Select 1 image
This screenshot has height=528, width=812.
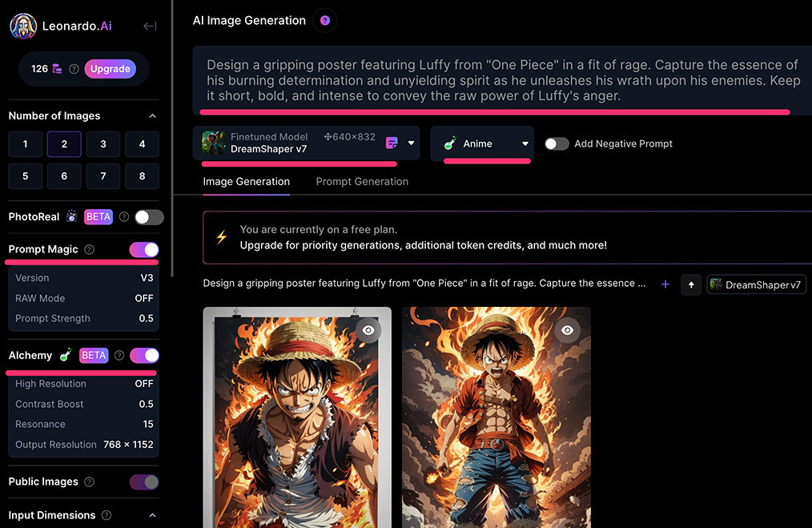(x=26, y=144)
